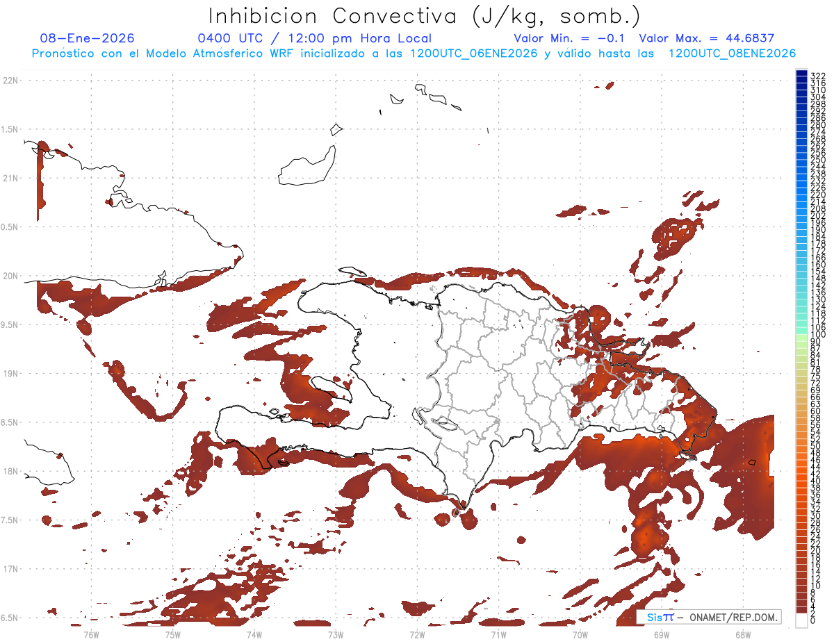Click the "20N" latitude label

click(10, 276)
